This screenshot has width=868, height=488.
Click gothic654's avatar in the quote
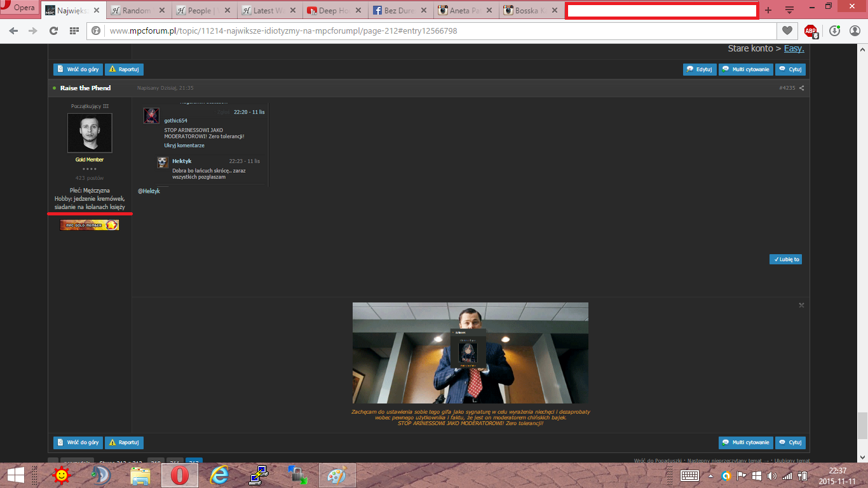[x=151, y=116]
